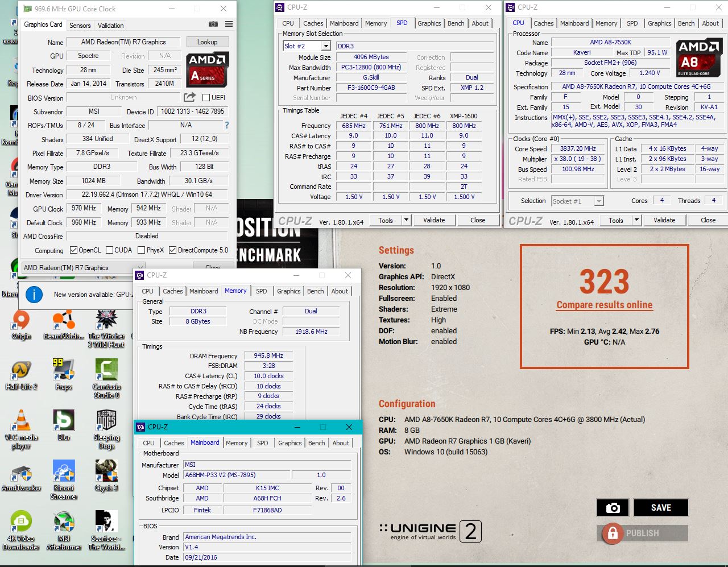The width and height of the screenshot is (728, 567).
Task: Click the Part Number F3-1600C9-4GAB field
Action: 371,88
